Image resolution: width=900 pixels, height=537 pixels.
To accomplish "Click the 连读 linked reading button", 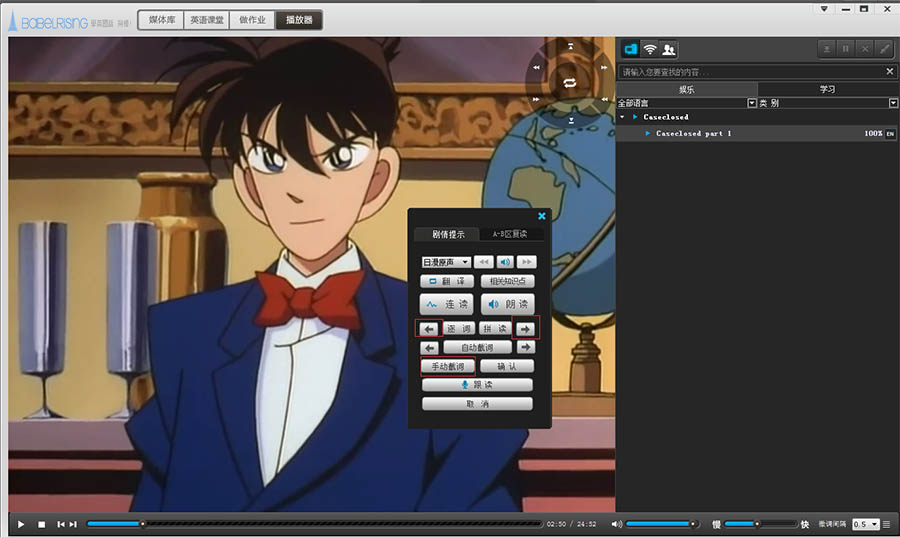I will click(447, 304).
